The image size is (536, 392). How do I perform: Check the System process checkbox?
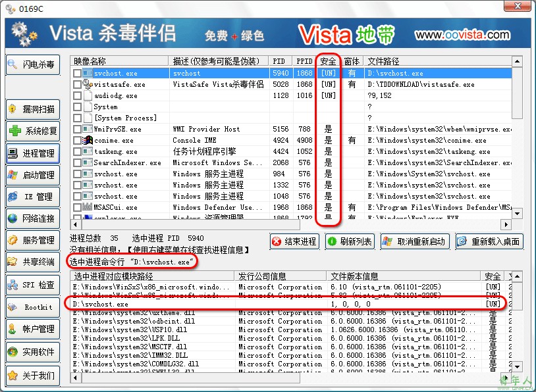point(77,107)
